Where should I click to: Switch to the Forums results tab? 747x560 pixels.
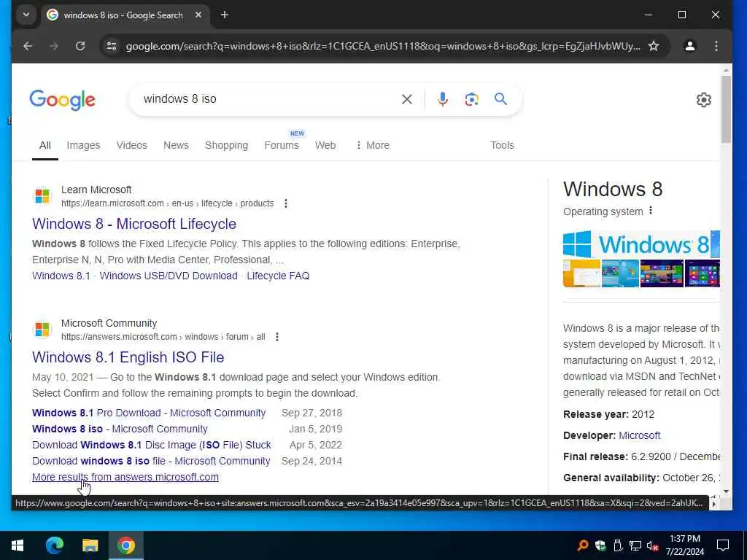coord(282,145)
